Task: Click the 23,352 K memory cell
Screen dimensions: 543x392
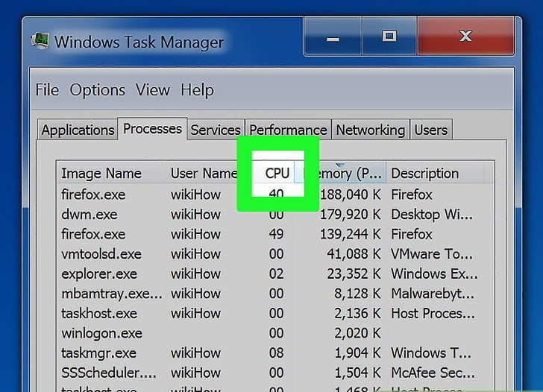Action: (x=354, y=274)
